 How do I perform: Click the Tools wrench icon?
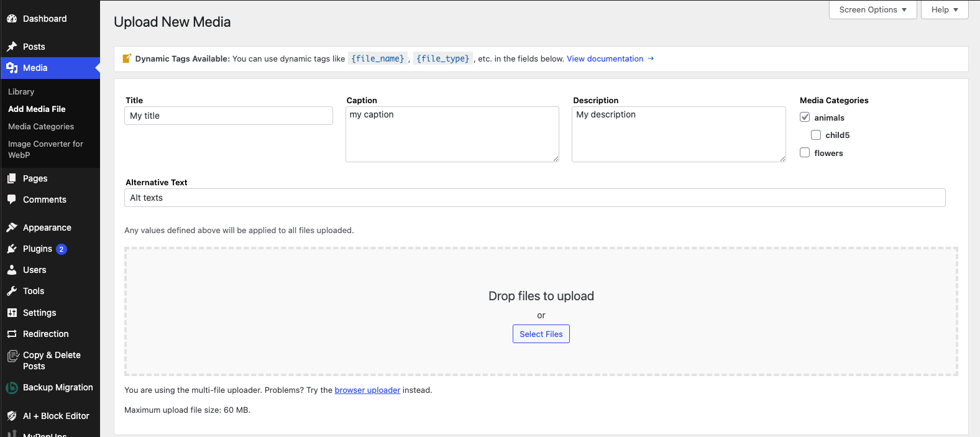(12, 291)
